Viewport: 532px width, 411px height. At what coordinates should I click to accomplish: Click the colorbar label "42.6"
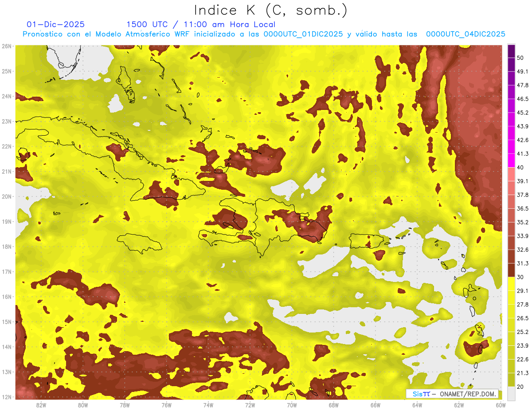pos(523,141)
